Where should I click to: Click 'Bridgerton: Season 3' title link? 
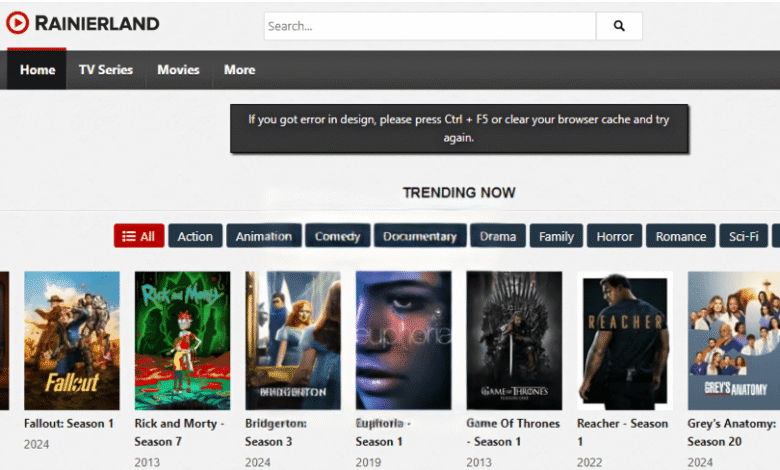pos(276,432)
